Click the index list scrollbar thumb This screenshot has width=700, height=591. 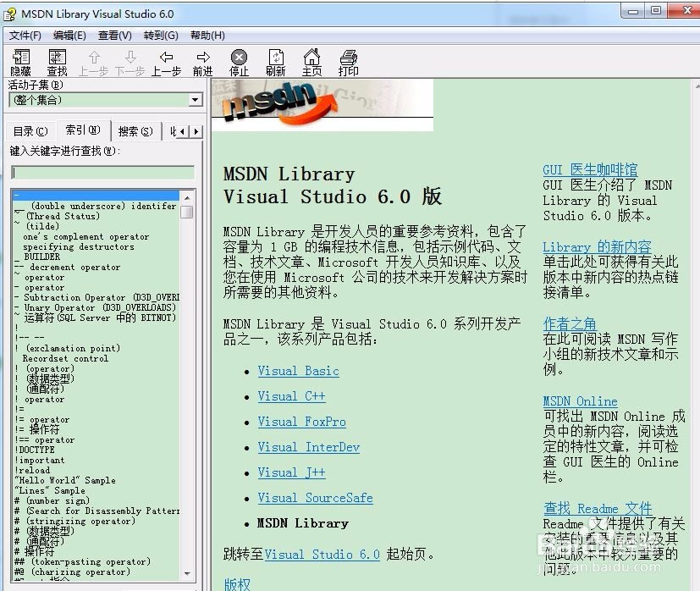[x=187, y=212]
